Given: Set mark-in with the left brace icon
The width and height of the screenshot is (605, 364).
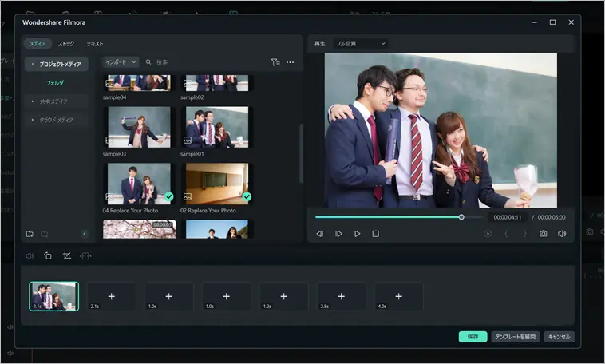Looking at the screenshot, I should 506,234.
